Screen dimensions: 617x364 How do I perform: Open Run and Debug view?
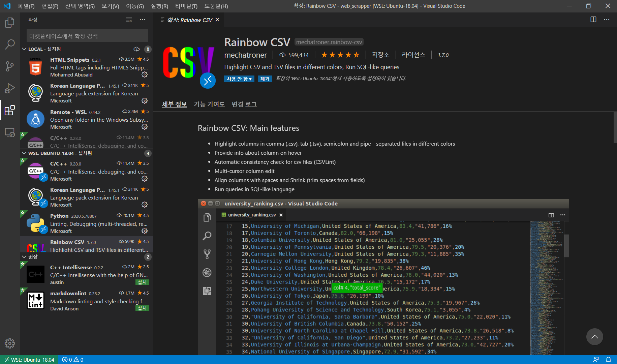(10, 88)
